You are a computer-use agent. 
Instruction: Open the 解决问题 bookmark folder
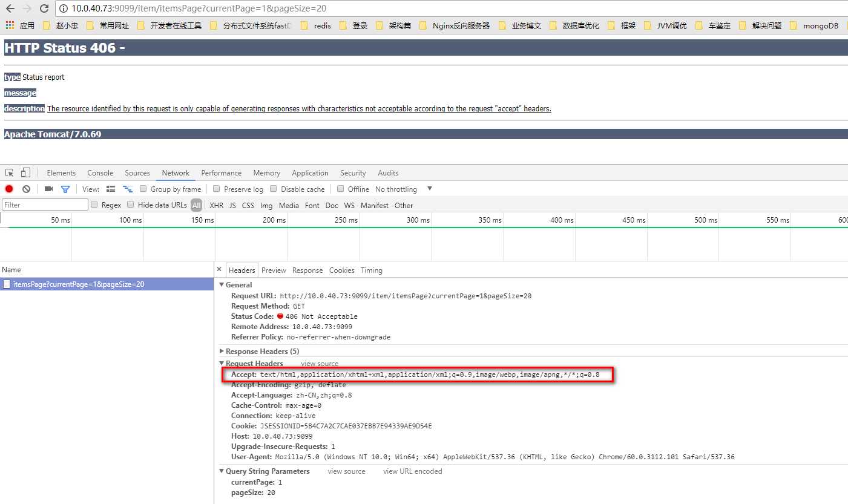[x=760, y=25]
